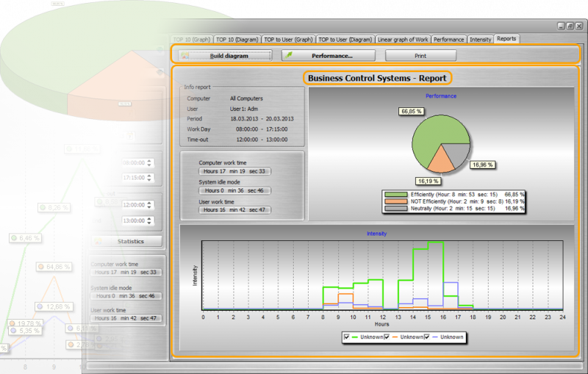Open the Intensity tab
Image resolution: width=588 pixels, height=374 pixels.
pos(481,40)
